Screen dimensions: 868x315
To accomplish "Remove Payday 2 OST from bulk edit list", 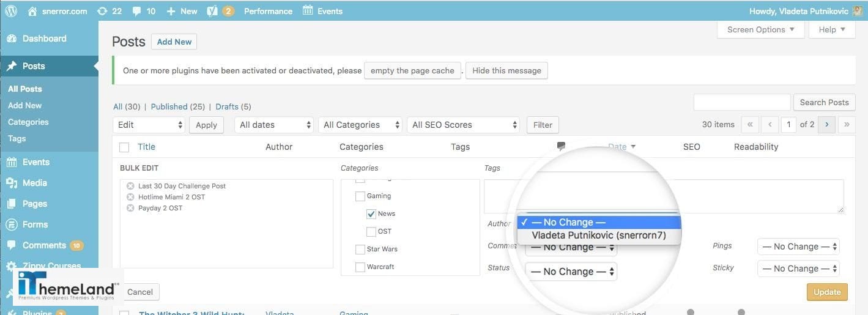I will pos(130,208).
